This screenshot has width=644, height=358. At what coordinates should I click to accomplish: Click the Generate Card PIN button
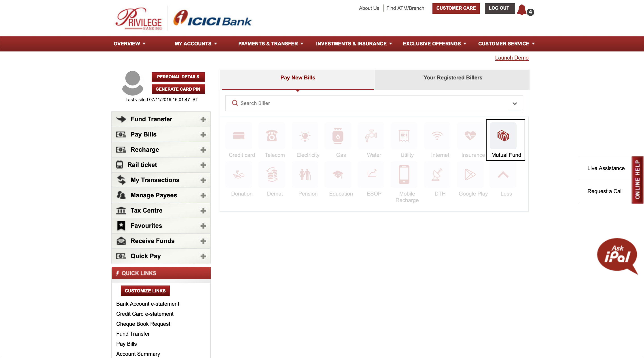point(178,89)
